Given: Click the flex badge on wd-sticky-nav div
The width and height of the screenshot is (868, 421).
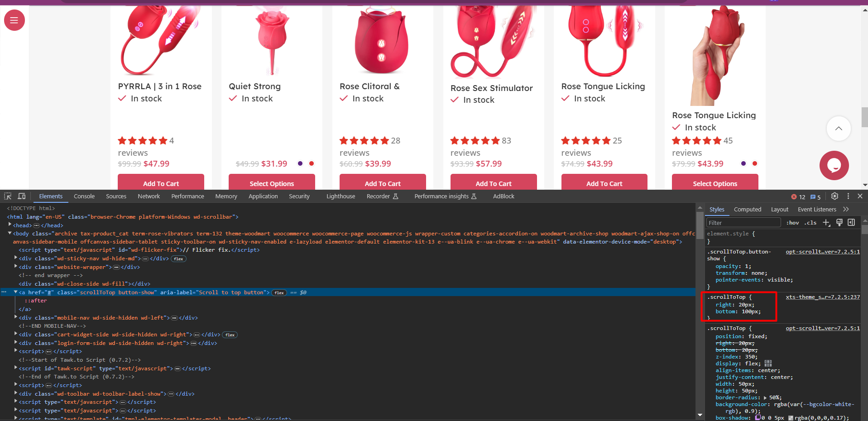Looking at the screenshot, I should [179, 259].
